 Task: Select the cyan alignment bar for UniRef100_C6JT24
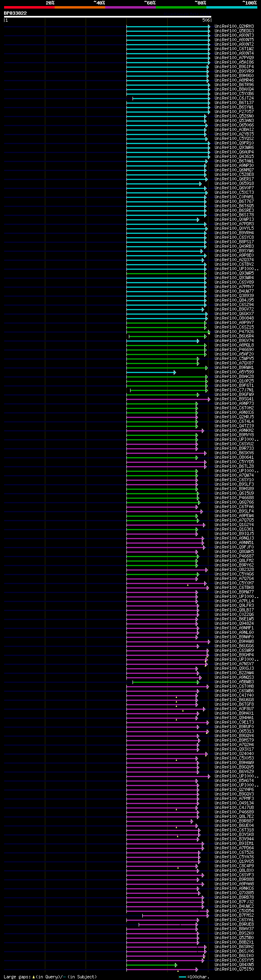point(171,98)
